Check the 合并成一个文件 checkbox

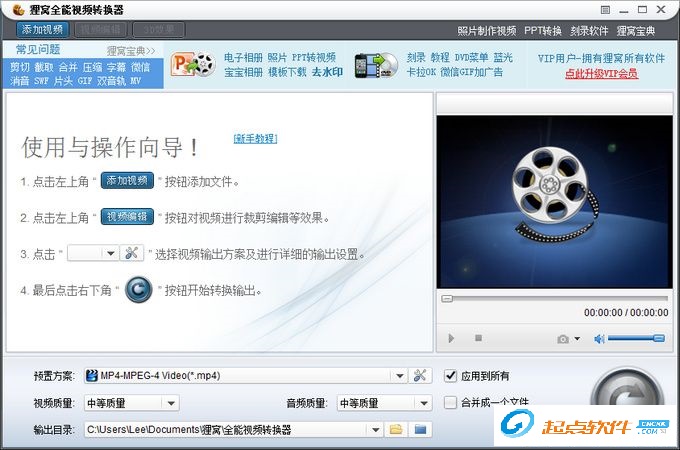[451, 403]
